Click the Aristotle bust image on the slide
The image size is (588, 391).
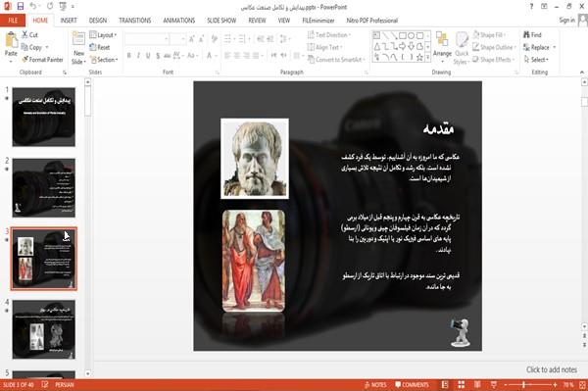(x=255, y=158)
